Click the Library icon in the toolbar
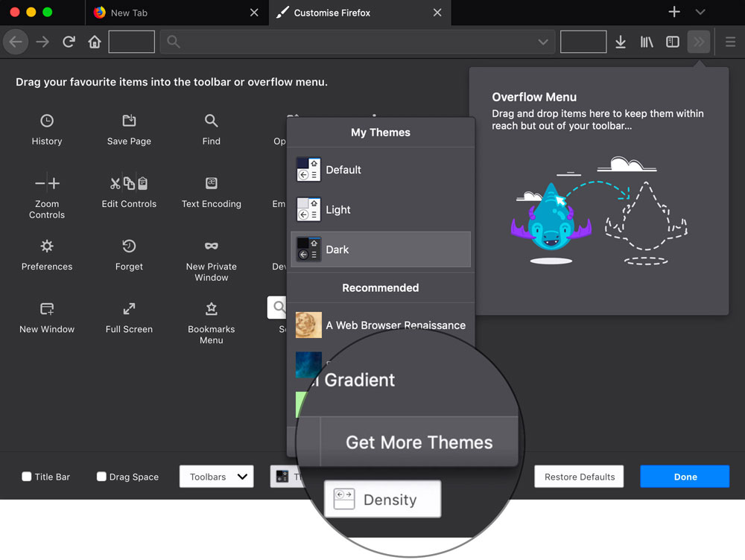The height and width of the screenshot is (560, 745). pyautogui.click(x=647, y=42)
